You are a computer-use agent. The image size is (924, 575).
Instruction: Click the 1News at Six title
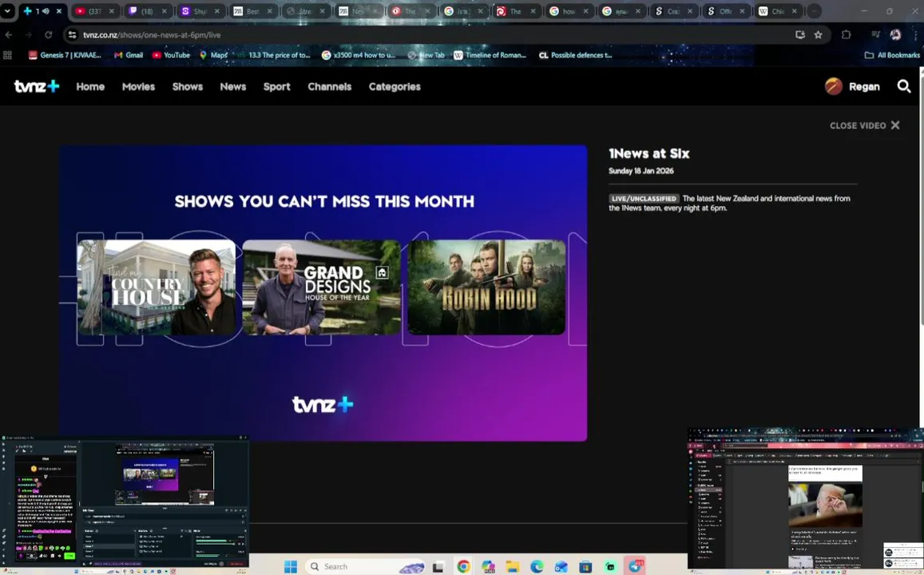click(648, 154)
